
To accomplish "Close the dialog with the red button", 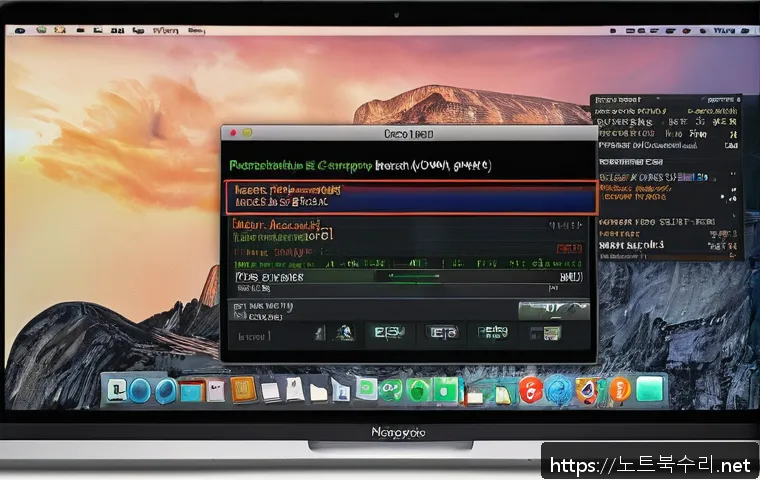I will (x=232, y=132).
